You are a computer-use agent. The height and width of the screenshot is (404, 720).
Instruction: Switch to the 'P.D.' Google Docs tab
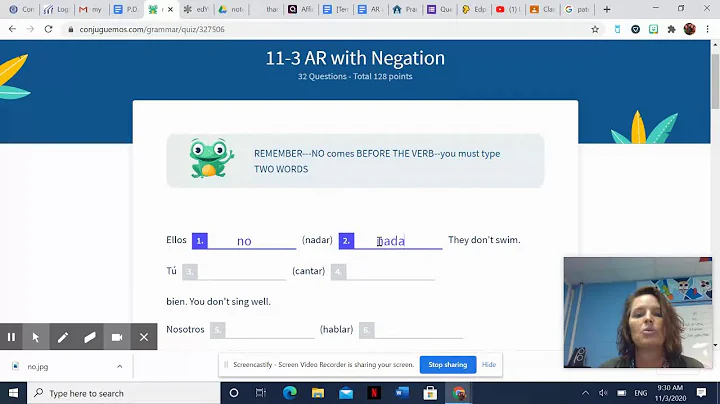(126, 9)
